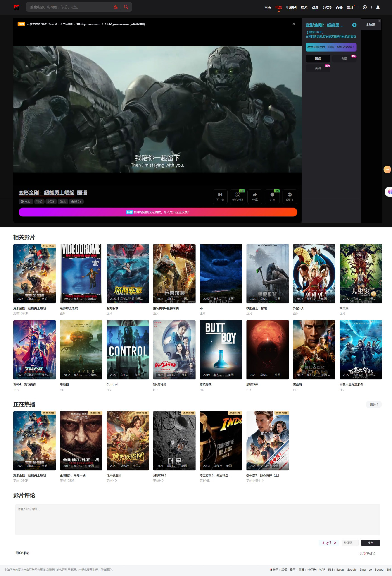Image resolution: width=392 pixels, height=576 pixels.
Task: Refresh the captcha code image
Action: coord(329,543)
